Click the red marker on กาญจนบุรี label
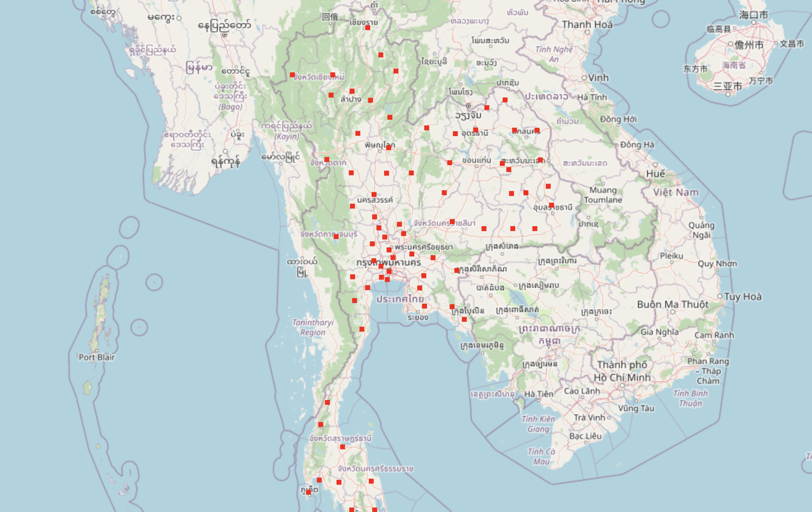The width and height of the screenshot is (812, 512). [x=336, y=237]
